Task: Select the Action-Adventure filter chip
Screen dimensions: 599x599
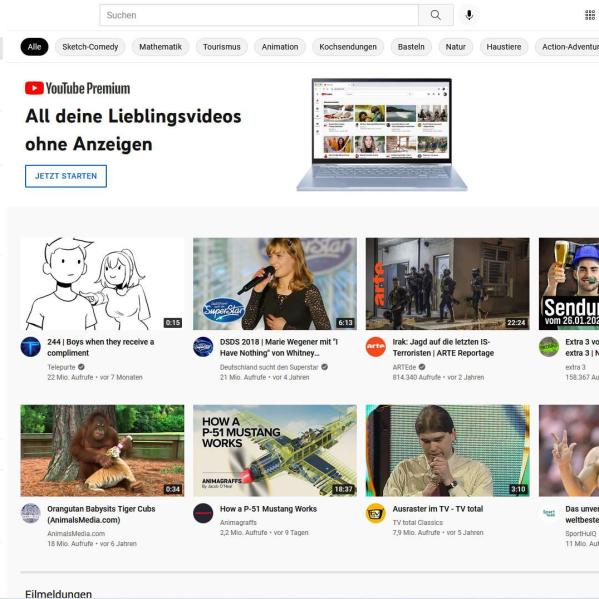Action: (567, 47)
